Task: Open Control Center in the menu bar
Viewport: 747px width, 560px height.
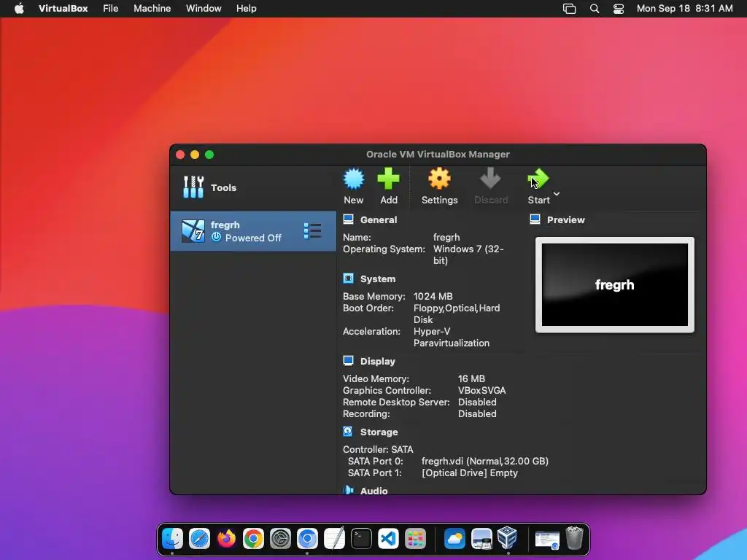Action: click(x=619, y=9)
